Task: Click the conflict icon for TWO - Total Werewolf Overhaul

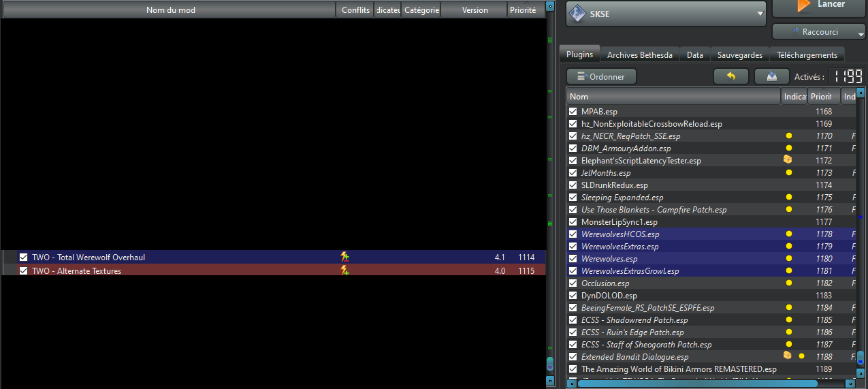Action: (345, 258)
